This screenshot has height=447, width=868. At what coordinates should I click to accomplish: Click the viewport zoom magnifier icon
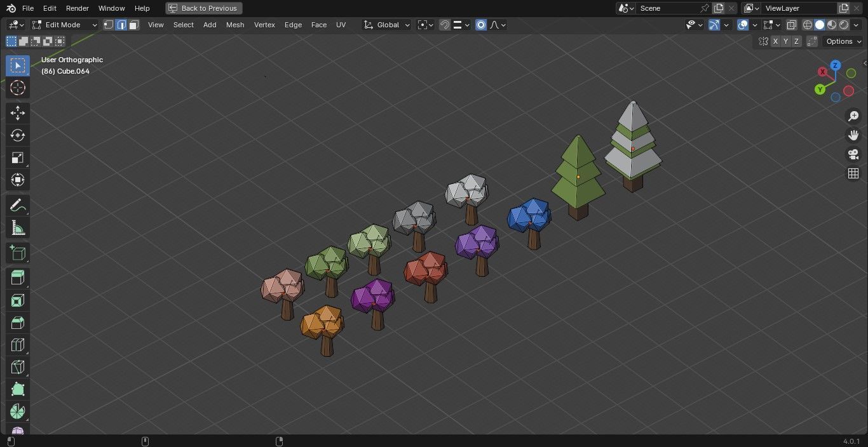[x=853, y=116]
